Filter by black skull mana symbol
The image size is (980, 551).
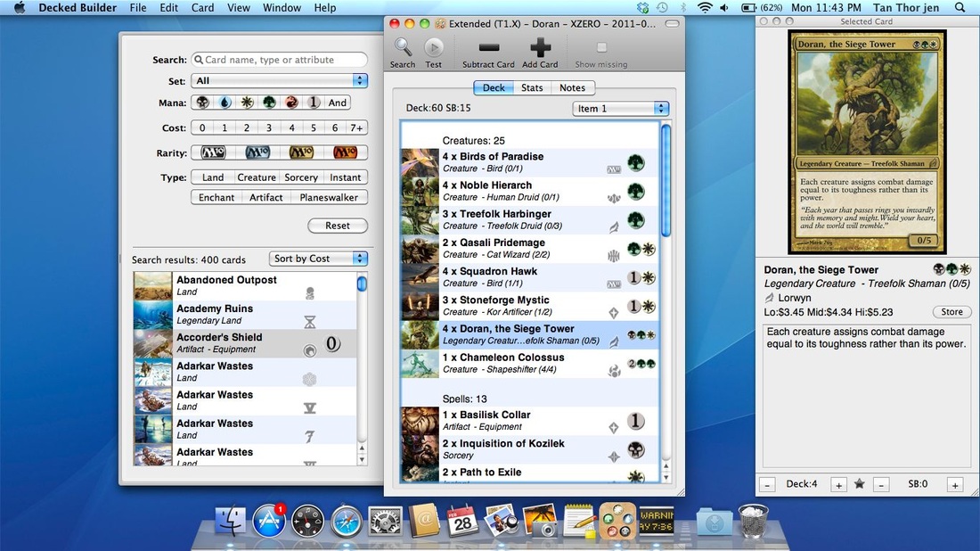tap(203, 103)
